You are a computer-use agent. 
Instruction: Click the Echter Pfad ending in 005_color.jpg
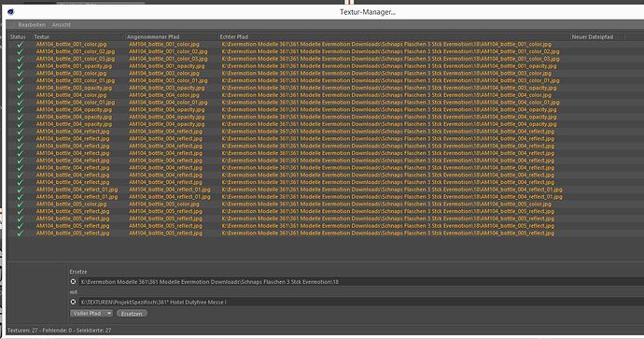(x=386, y=205)
